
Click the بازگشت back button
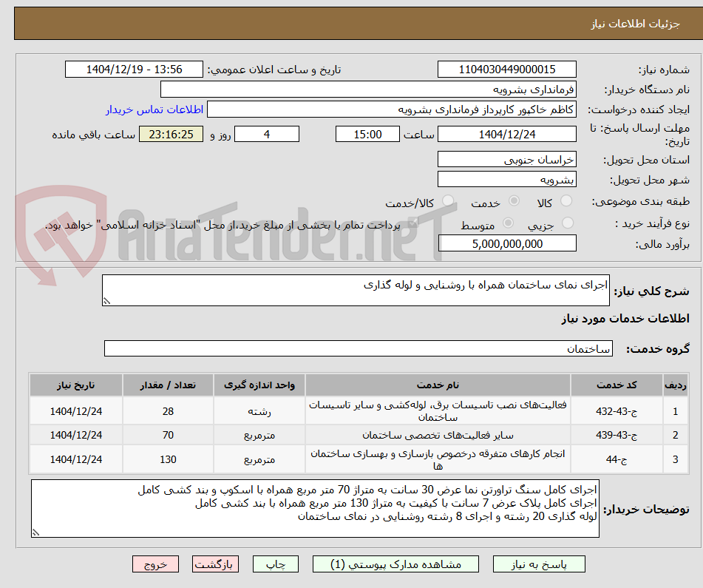point(215,564)
